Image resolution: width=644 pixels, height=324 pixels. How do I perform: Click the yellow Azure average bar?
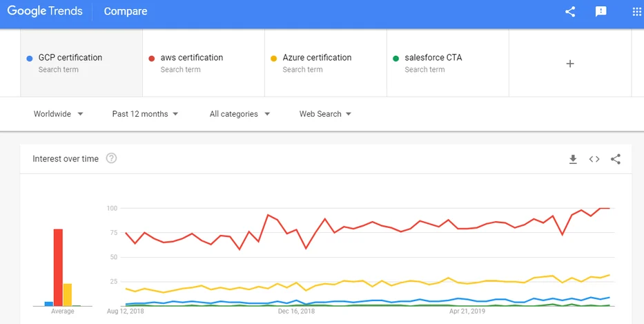pyautogui.click(x=68, y=295)
